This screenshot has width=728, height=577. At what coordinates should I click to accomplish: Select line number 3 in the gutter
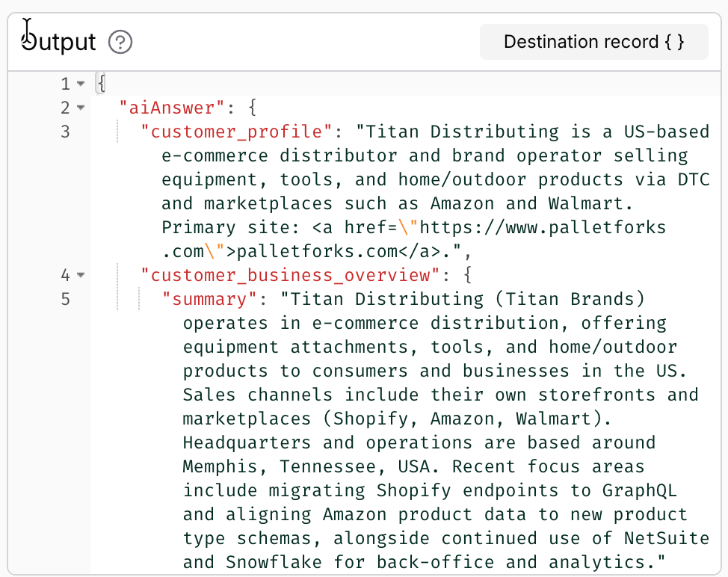click(66, 132)
